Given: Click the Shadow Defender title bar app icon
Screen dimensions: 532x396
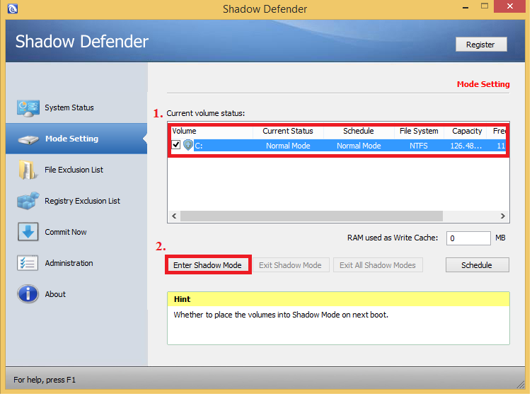Looking at the screenshot, I should [x=13, y=8].
